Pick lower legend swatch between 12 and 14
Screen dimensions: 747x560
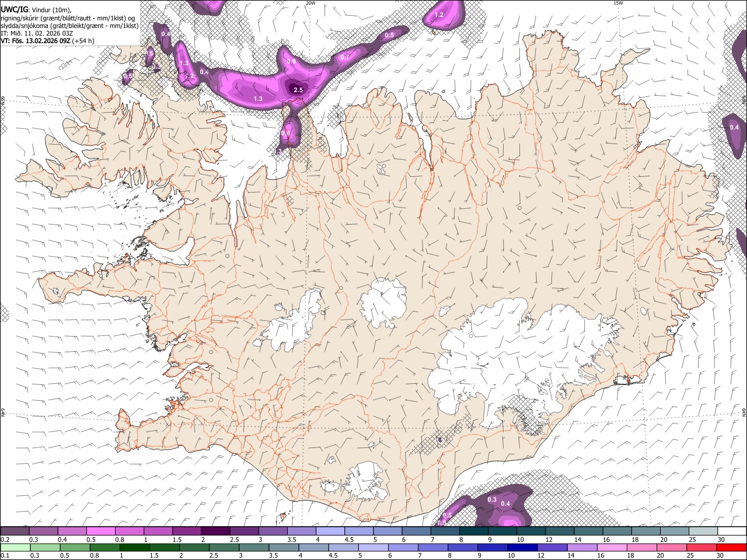(551, 547)
